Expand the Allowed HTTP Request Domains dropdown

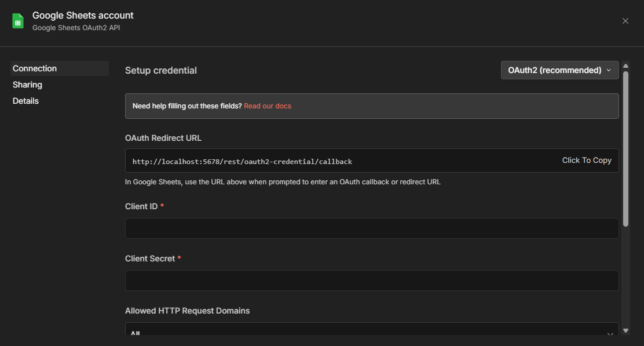point(372,332)
